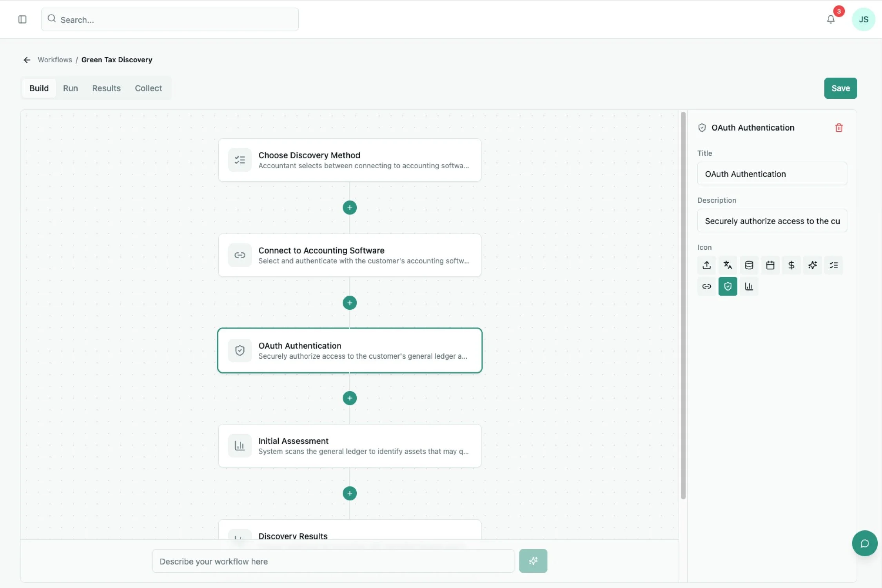Screen dimensions: 882x588
Task: Open the Results tab
Action: click(x=106, y=88)
